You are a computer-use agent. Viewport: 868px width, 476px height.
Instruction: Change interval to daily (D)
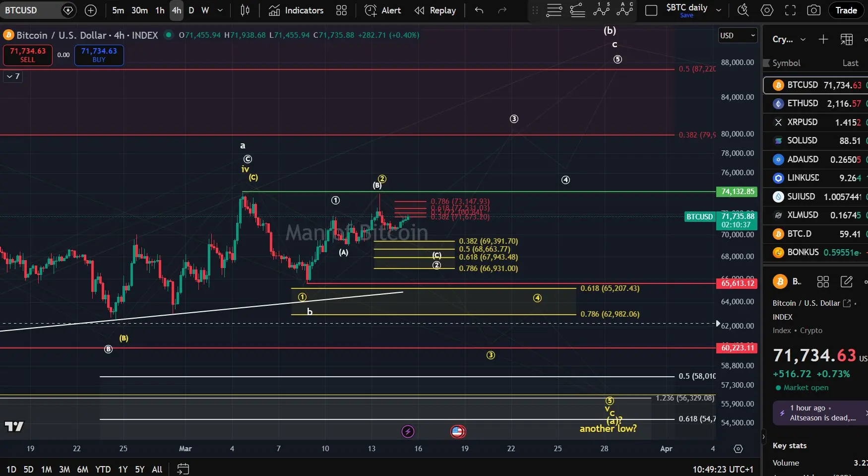click(x=191, y=10)
